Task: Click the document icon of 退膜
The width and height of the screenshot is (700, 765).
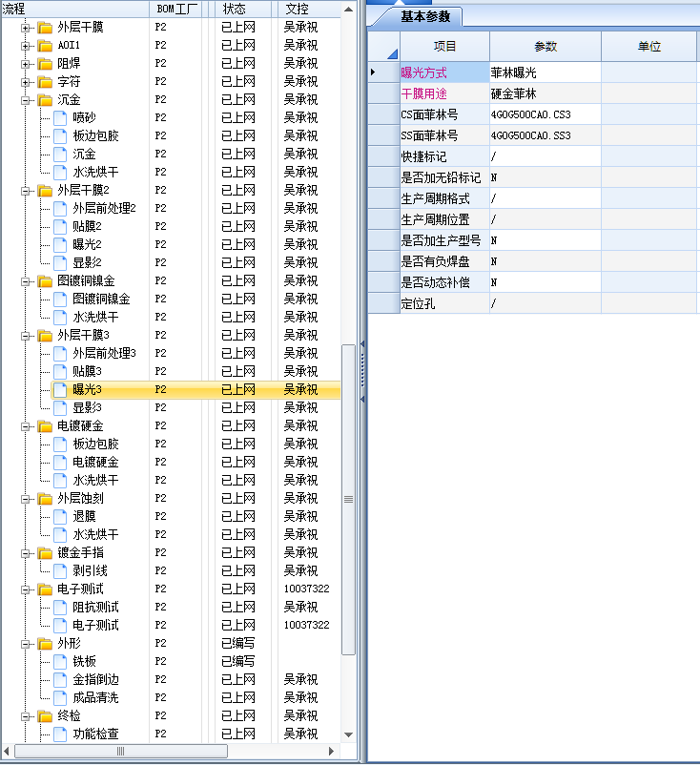Action: tap(60, 516)
